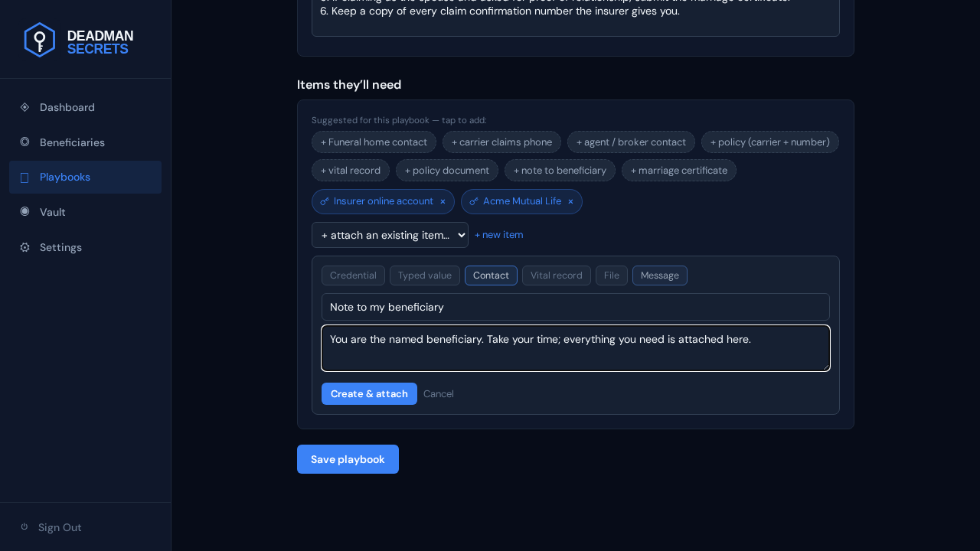Add suggested carrier claims phone item
This screenshot has height=551, width=980.
click(x=501, y=142)
